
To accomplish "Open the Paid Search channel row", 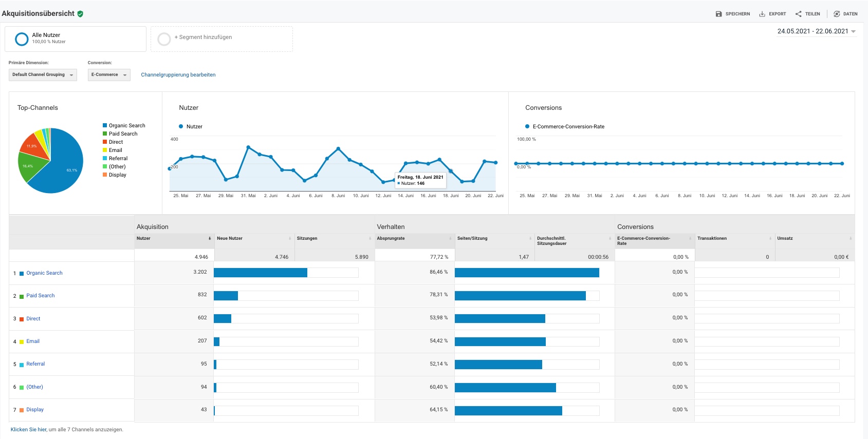I will (41, 296).
